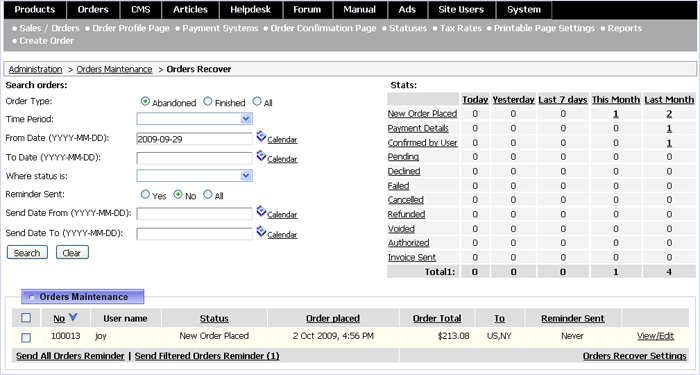Set Reminder Sent to All

click(x=208, y=195)
